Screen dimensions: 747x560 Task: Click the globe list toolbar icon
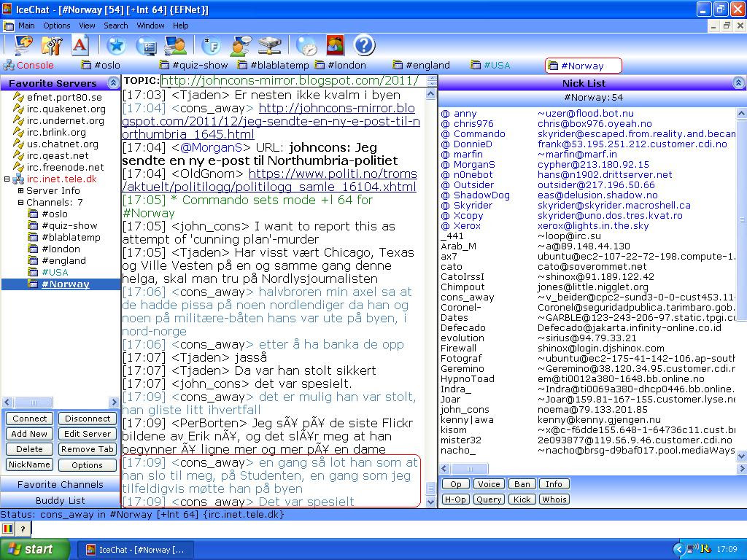coord(146,46)
